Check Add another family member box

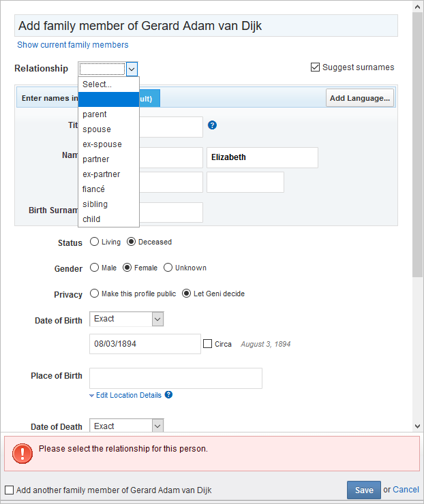9,490
